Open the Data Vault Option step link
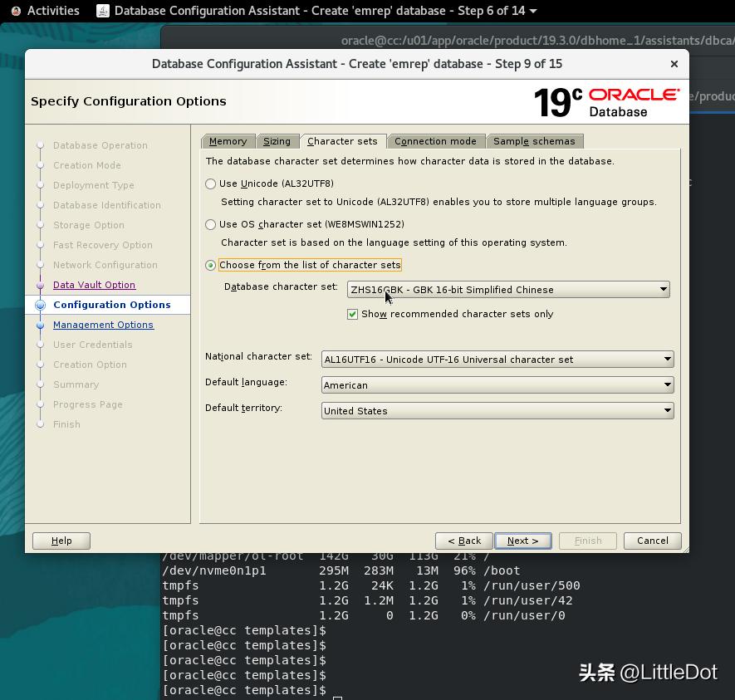This screenshot has width=735, height=700. pos(94,285)
